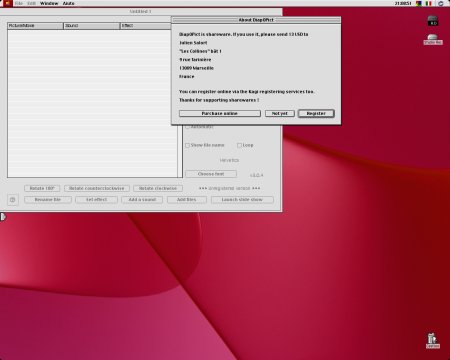Click the help icon at the window's bottom-left
Image resolution: width=450 pixels, height=360 pixels.
point(13,200)
